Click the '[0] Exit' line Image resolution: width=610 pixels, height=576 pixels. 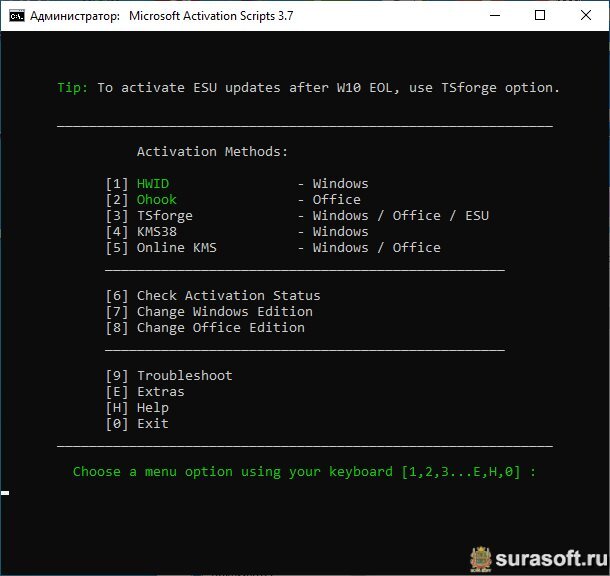pos(137,424)
